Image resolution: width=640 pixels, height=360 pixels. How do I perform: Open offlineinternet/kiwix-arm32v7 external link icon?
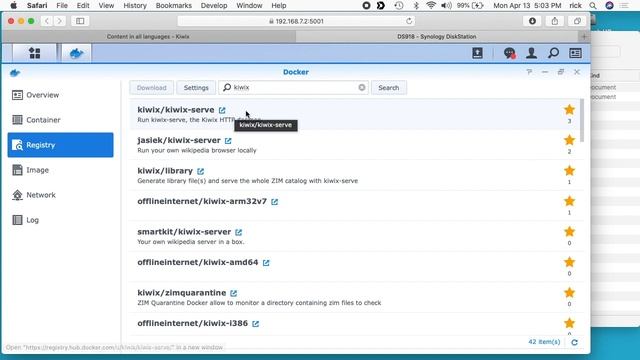(x=275, y=202)
